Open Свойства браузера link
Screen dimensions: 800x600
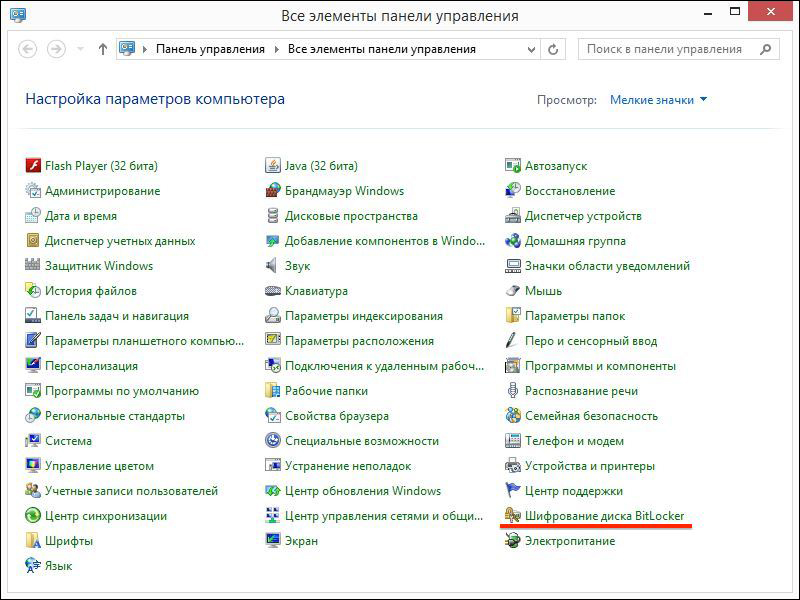pyautogui.click(x=337, y=416)
